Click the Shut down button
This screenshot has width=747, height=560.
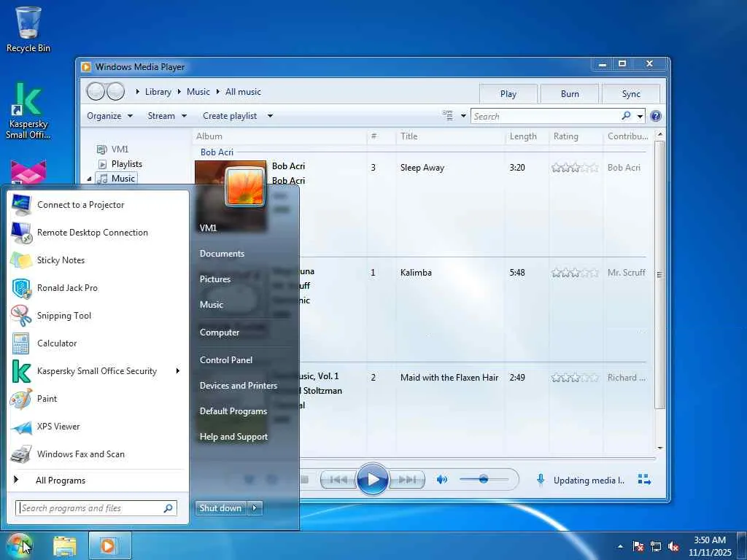221,508
